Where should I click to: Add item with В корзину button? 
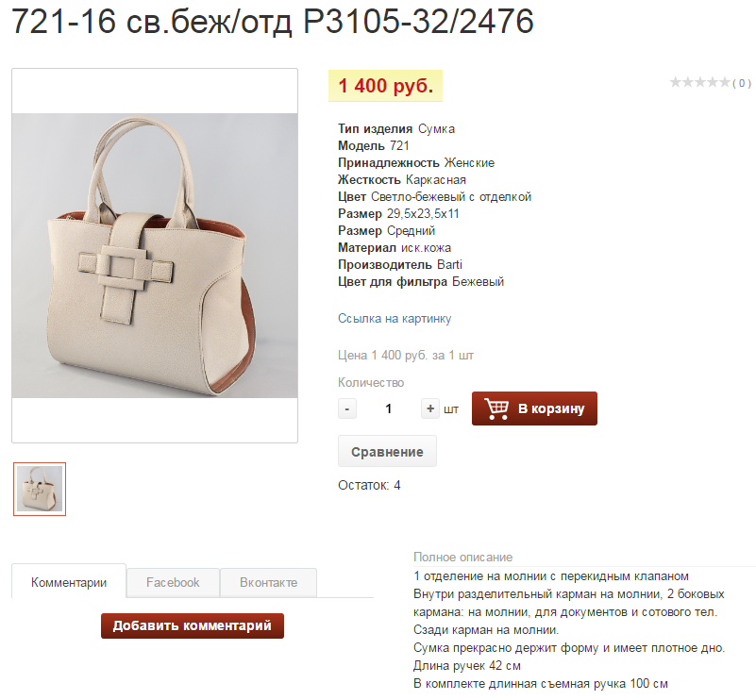pos(534,408)
